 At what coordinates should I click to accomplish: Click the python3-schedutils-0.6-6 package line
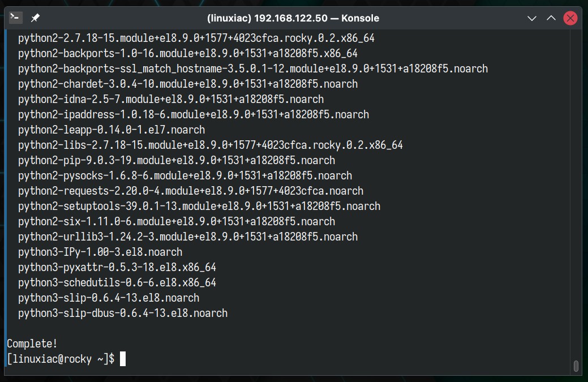[117, 282]
